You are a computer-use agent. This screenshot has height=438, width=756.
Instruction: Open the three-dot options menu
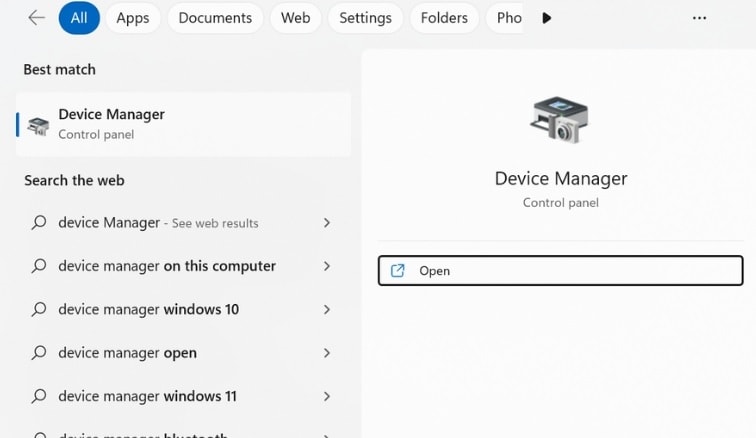699,18
